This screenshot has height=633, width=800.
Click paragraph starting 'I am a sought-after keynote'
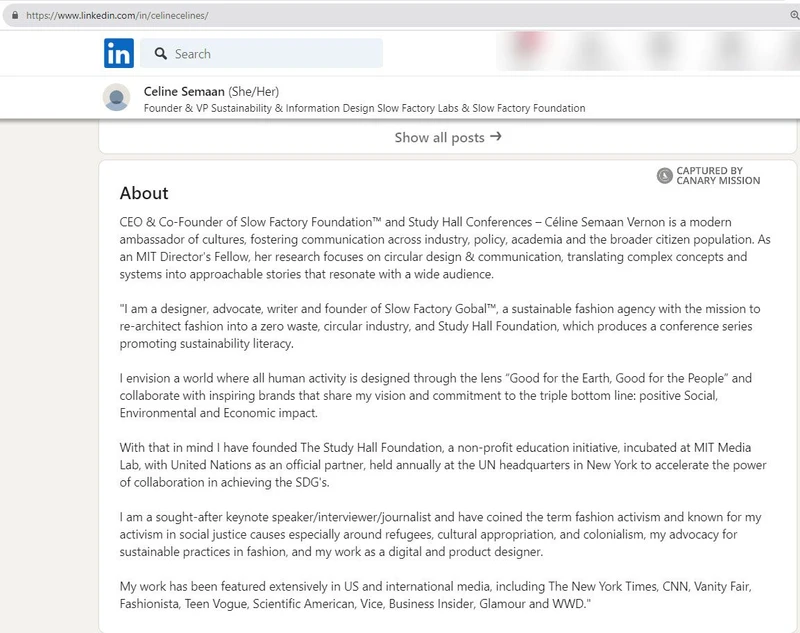point(440,534)
